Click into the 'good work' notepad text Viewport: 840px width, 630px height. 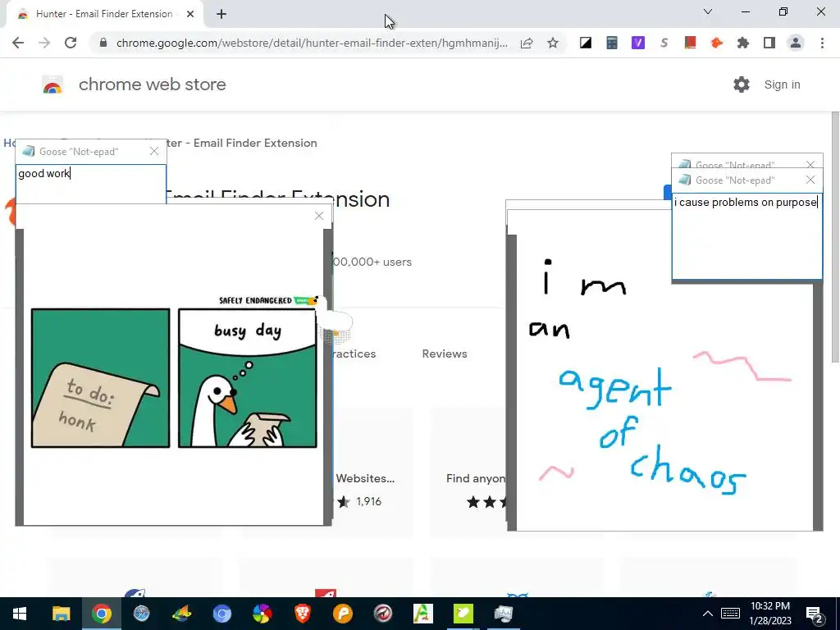click(x=91, y=184)
